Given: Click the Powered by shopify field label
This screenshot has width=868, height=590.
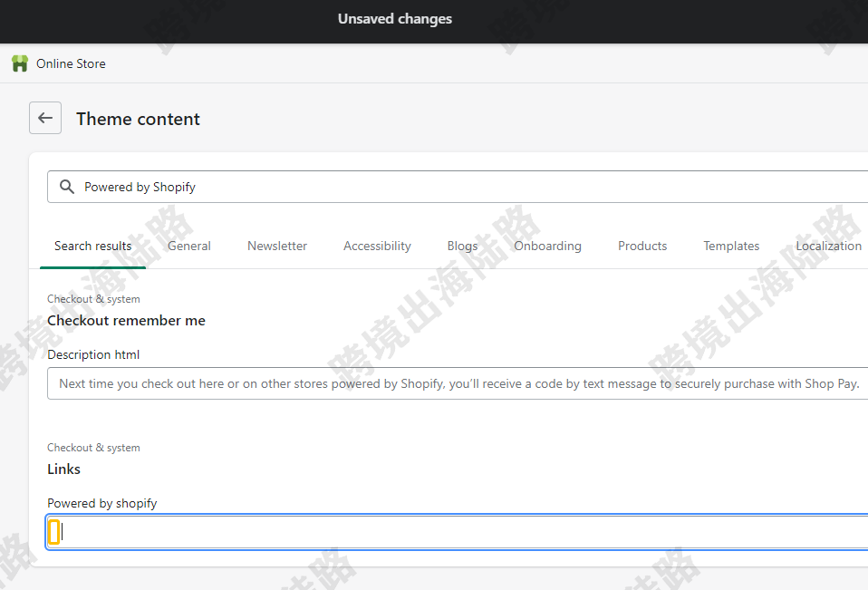Looking at the screenshot, I should [x=102, y=504].
